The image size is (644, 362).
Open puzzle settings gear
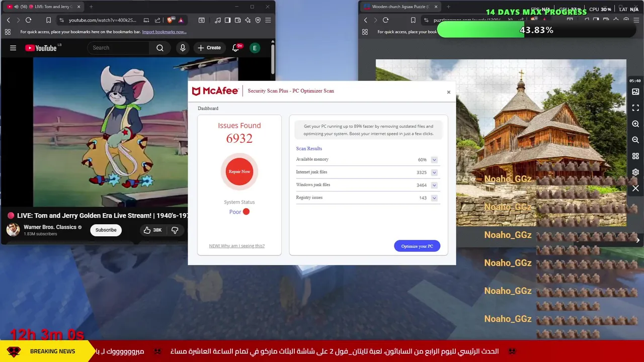635,172
